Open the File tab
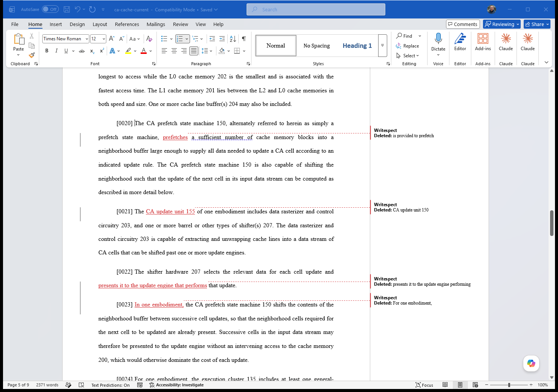This screenshot has width=558, height=392. 15,24
